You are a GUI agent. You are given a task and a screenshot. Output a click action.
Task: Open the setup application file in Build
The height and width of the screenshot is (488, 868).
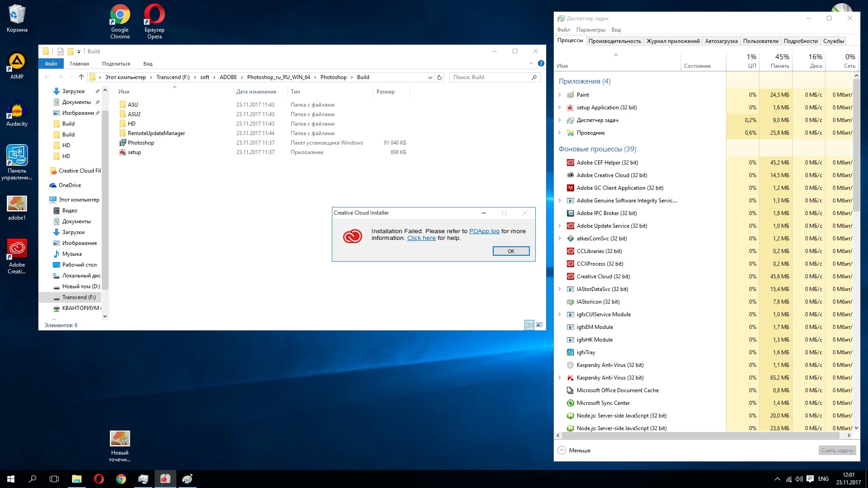point(134,152)
